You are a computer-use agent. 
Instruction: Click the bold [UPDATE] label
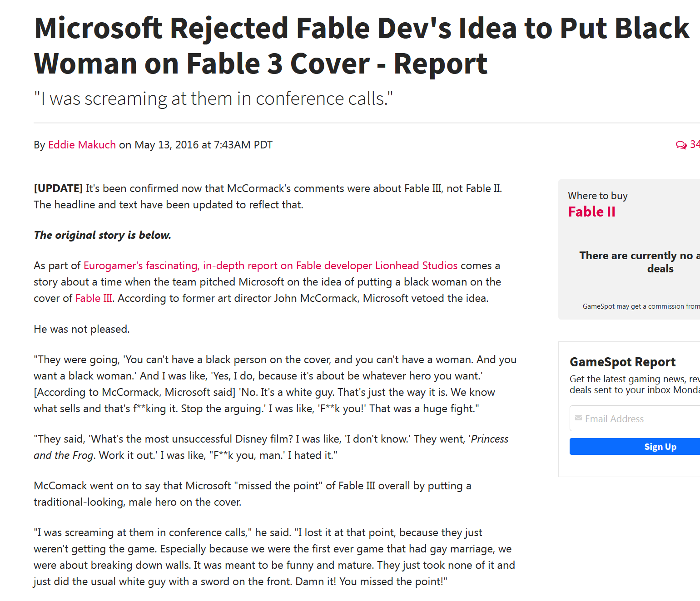58,188
